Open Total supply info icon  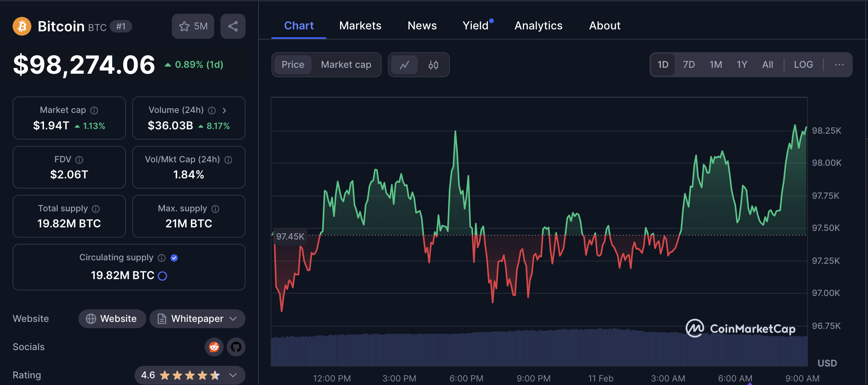pyautogui.click(x=96, y=209)
